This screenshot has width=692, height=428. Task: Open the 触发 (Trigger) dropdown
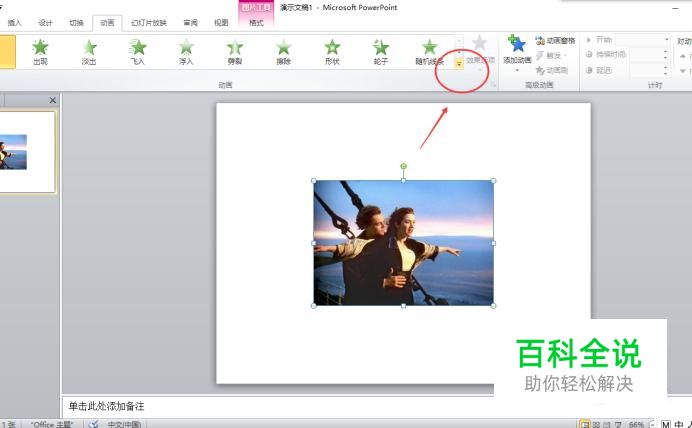tap(552, 56)
